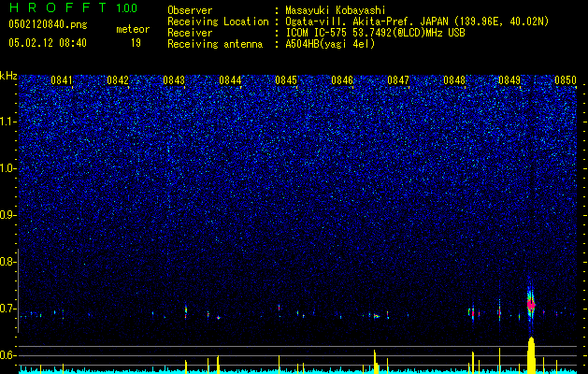The height and width of the screenshot is (374, 588).
Task: Click the 'Receiving antenna' field label
Action: 215,44
